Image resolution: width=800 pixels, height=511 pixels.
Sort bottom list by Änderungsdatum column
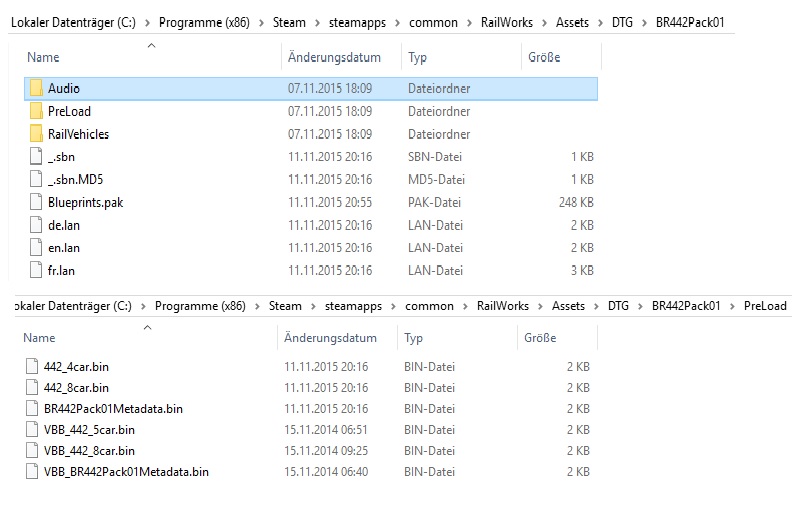pyautogui.click(x=330, y=338)
